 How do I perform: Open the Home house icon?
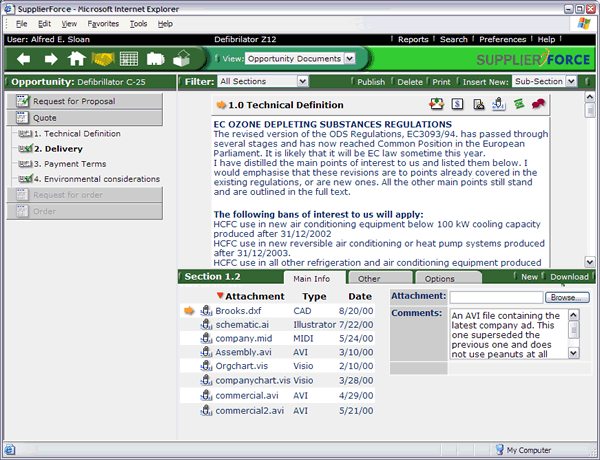pyautogui.click(x=77, y=59)
